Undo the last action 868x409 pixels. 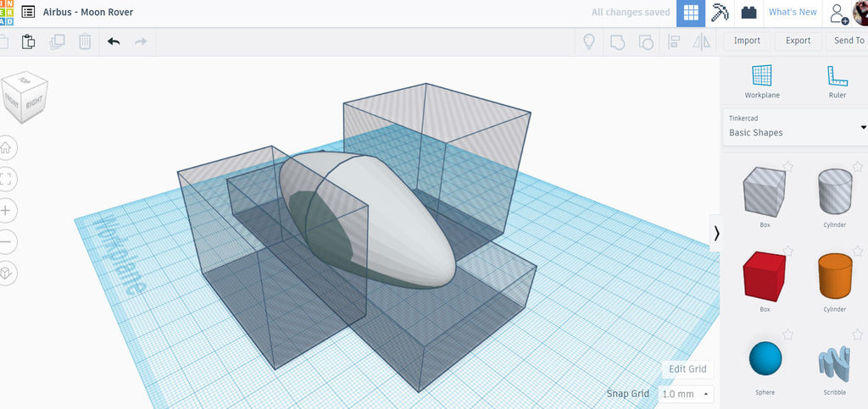tap(114, 41)
